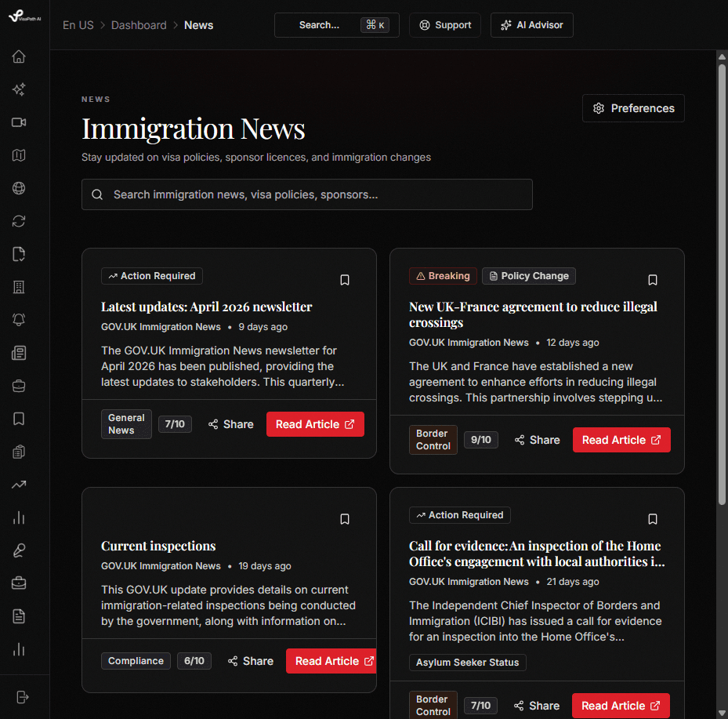Bookmark the UK-France agreement article
This screenshot has height=719, width=728.
tap(652, 280)
